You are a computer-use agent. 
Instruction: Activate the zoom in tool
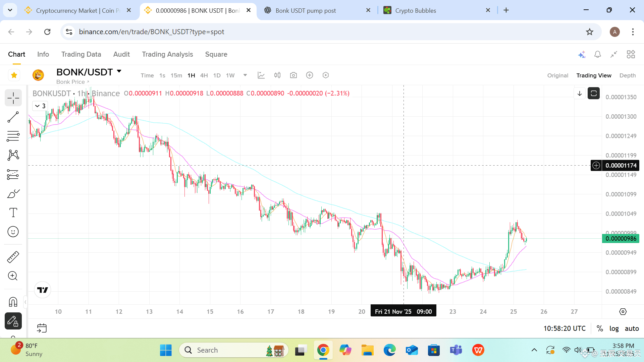[13, 276]
